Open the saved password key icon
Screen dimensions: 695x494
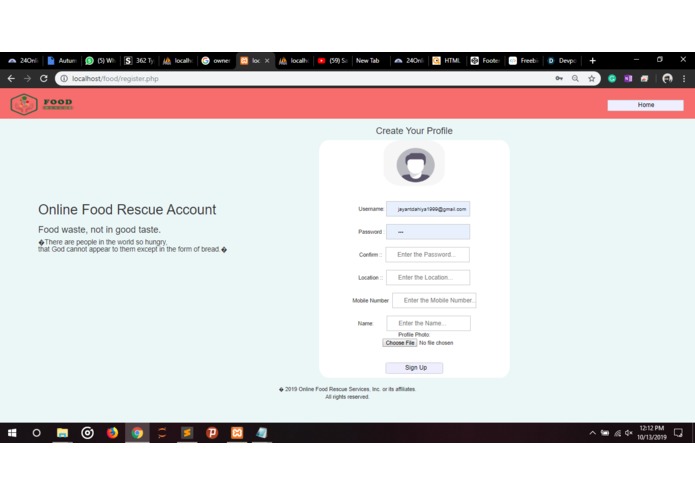pos(559,78)
